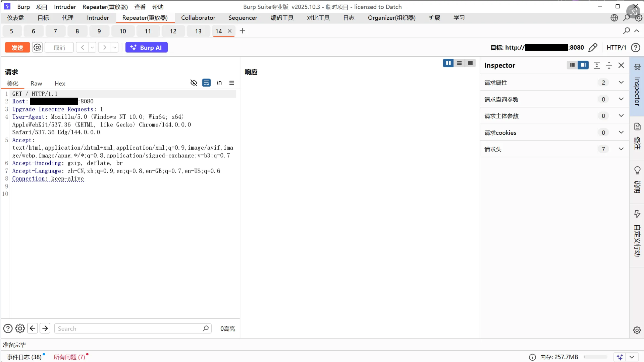
Task: Go back to previous request in history
Action: pyautogui.click(x=82, y=48)
